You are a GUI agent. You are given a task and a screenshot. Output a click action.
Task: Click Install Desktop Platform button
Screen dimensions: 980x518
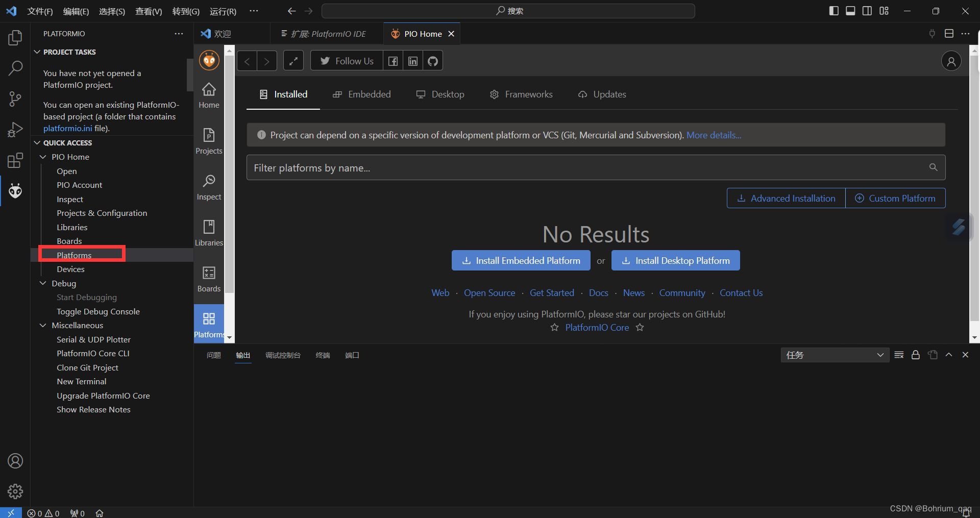pos(676,260)
